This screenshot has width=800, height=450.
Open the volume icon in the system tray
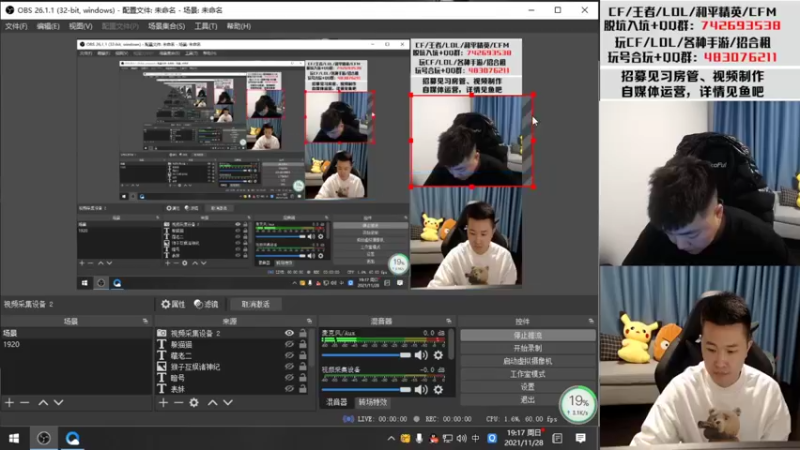462,438
